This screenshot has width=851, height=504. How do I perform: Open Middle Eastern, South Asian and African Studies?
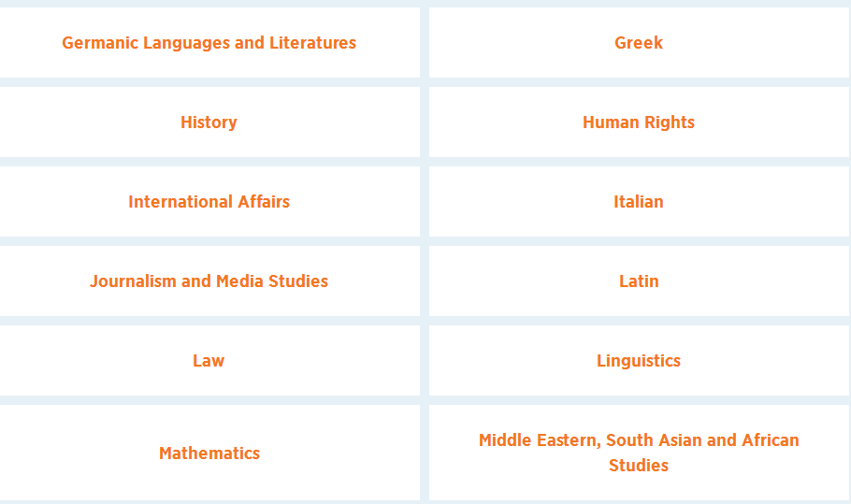[638, 453]
